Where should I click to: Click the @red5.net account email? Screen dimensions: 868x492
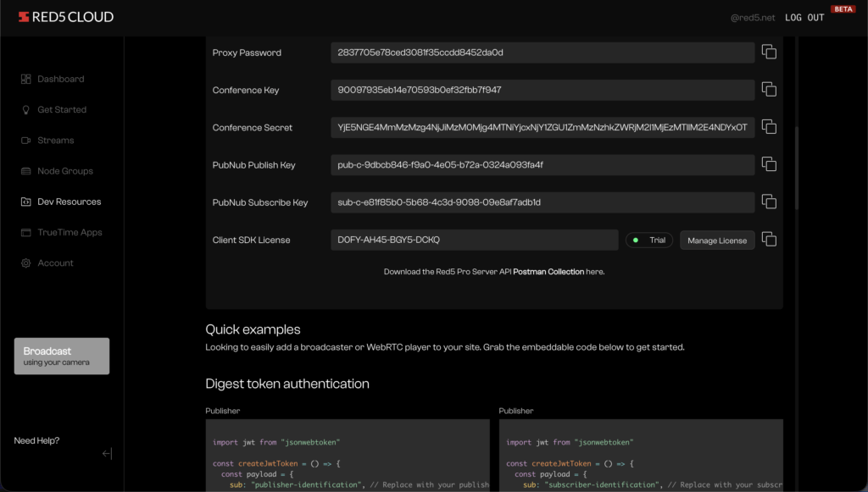point(753,18)
